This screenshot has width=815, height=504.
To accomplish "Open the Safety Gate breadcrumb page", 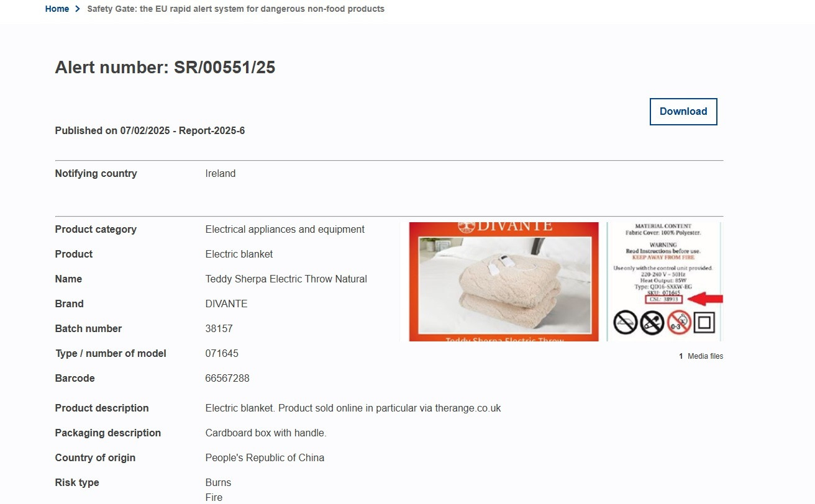I will point(235,9).
